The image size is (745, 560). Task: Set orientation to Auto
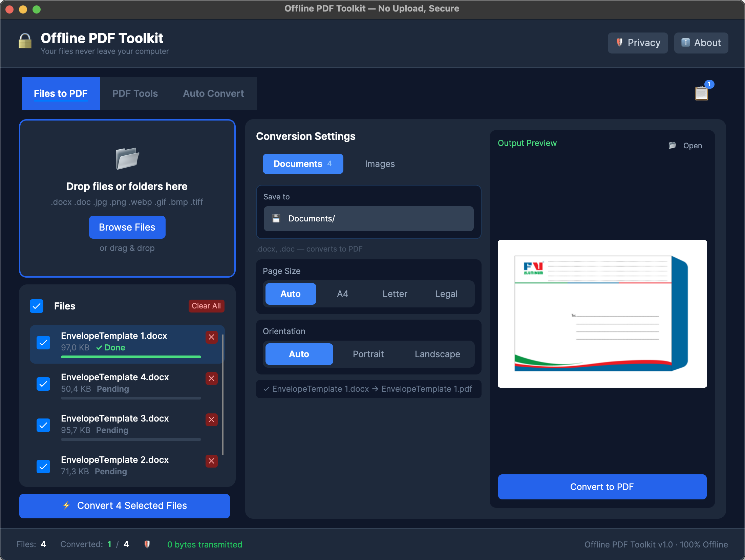pos(299,354)
